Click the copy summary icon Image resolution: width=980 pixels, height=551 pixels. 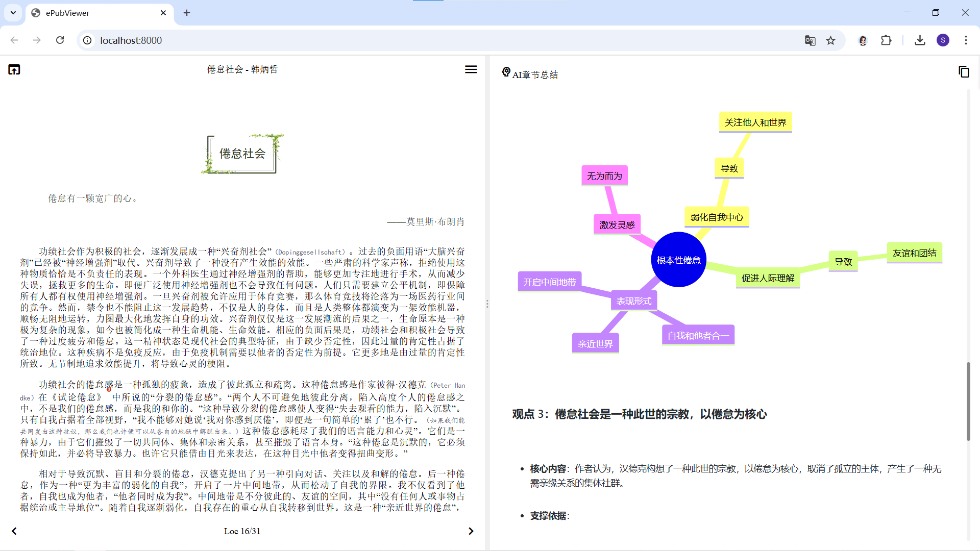point(964,72)
